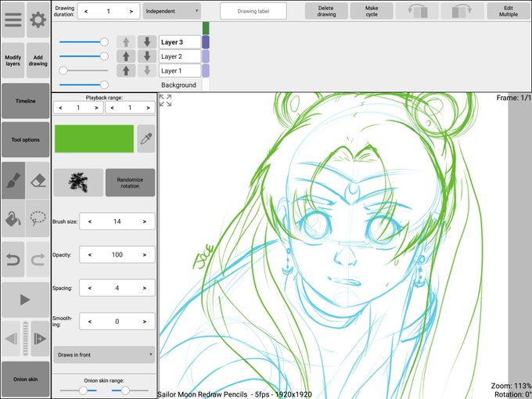This screenshot has height=399, width=532.
Task: Move Layer 1 up
Action: pos(126,70)
